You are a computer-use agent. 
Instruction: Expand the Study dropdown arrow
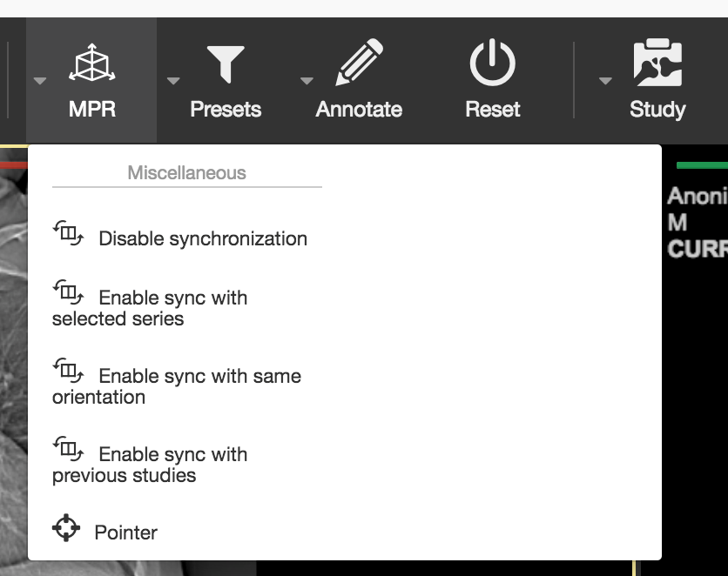[x=605, y=81]
